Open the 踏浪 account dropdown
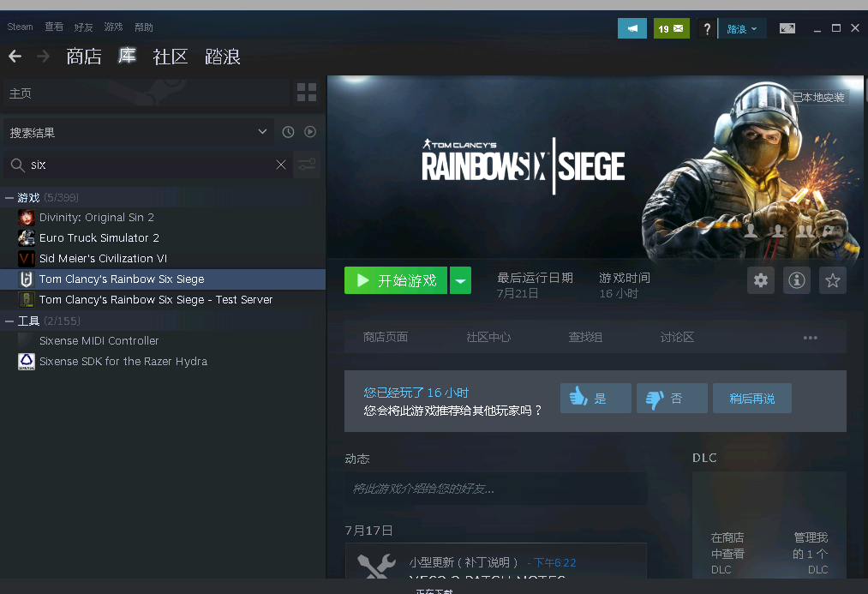This screenshot has width=868, height=594. 742,28
